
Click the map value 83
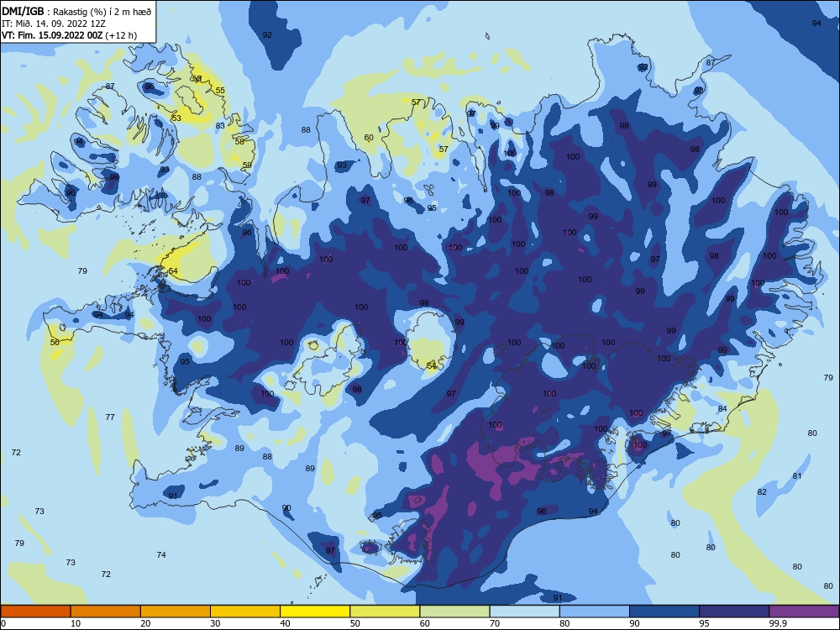(x=220, y=126)
